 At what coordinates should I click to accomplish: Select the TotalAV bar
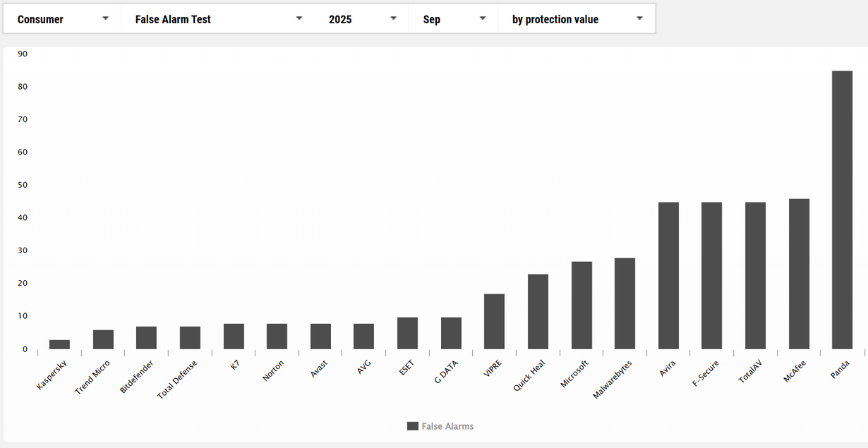[x=755, y=276]
